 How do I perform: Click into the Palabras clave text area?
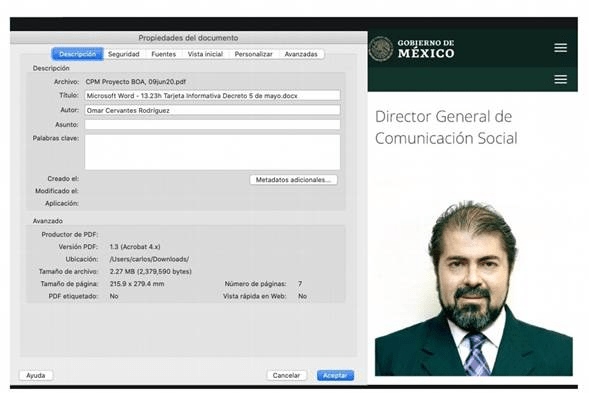tap(212, 152)
